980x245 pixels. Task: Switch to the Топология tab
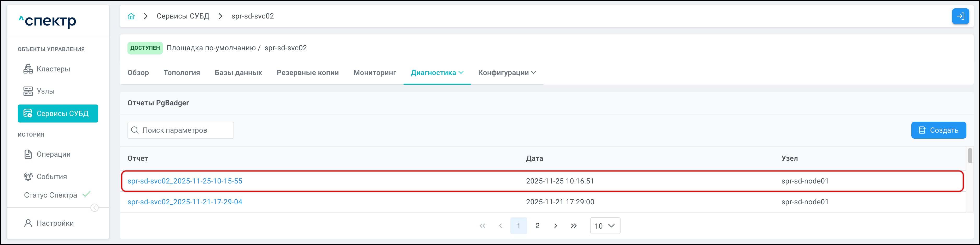tap(182, 73)
